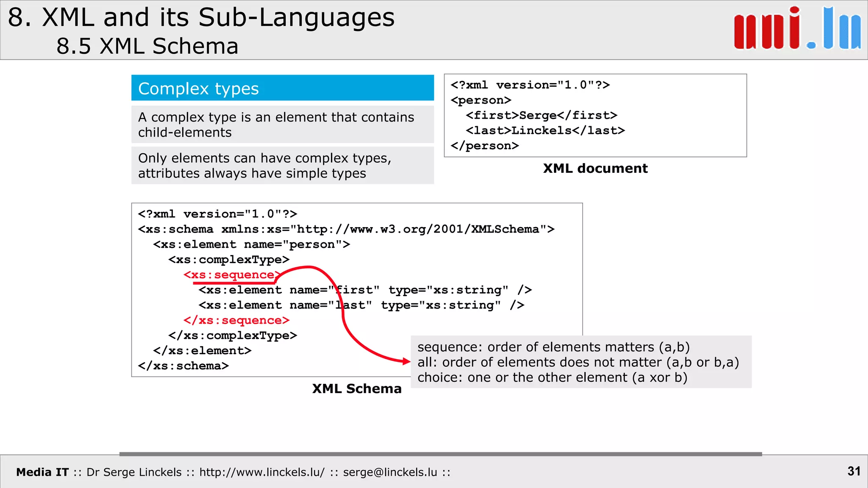Click the <last>Linckels</last> line
Image resolution: width=868 pixels, height=488 pixels.
[545, 130]
